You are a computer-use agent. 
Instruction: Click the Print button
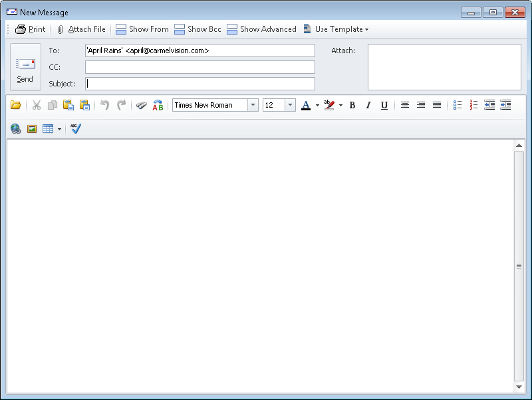click(30, 29)
